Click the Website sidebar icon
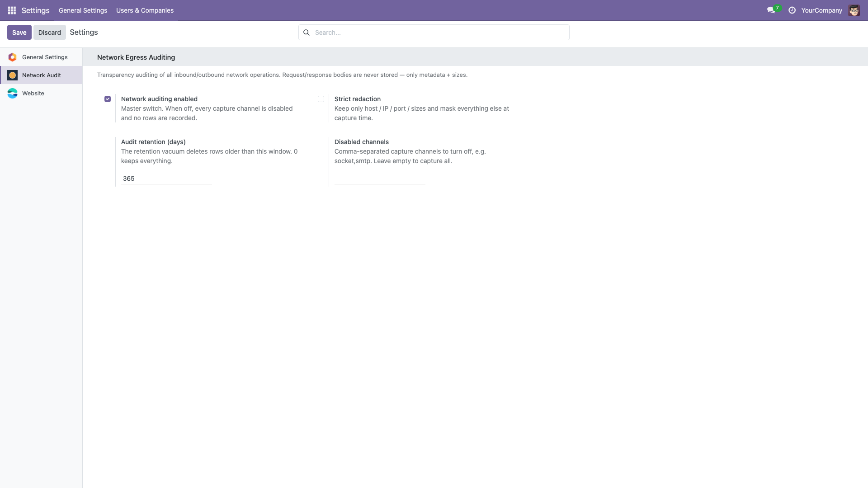Screen dimensions: 868x488 (13, 93)
